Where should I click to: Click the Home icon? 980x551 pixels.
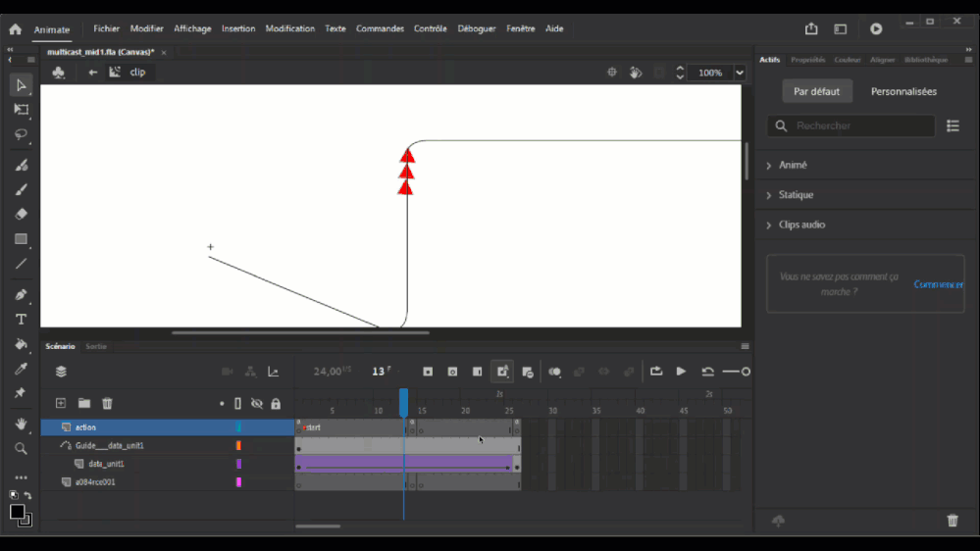[x=16, y=28]
